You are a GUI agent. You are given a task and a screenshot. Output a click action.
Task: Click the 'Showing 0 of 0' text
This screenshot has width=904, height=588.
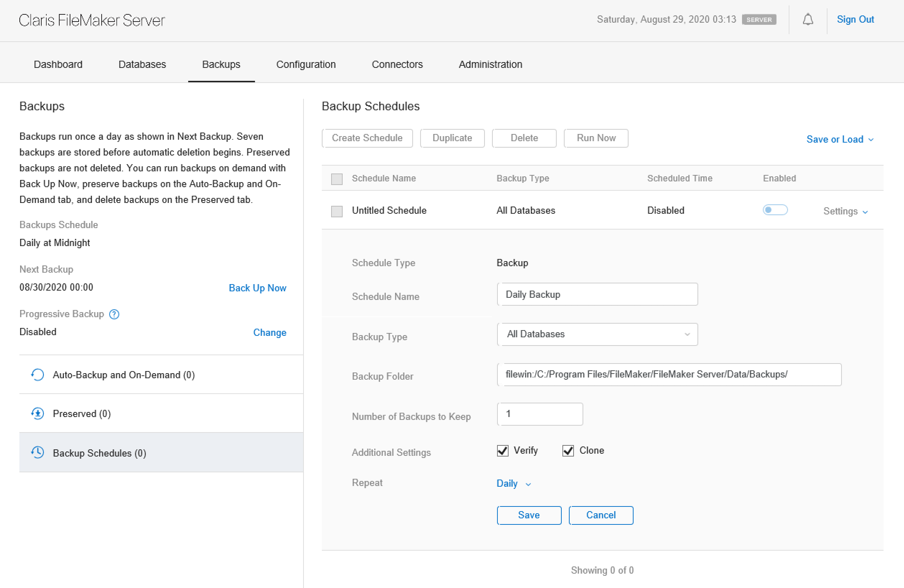602,570
